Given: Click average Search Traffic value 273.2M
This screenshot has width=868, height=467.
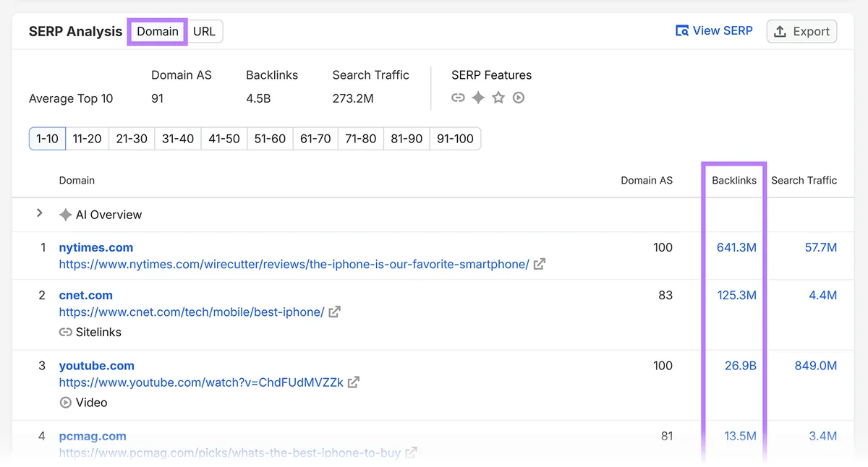Looking at the screenshot, I should click(x=353, y=99).
